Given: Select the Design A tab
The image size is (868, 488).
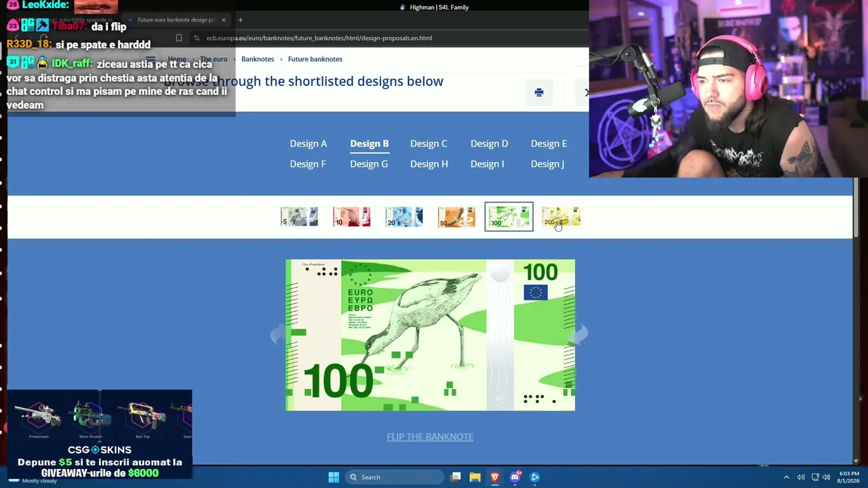Looking at the screenshot, I should coord(309,144).
